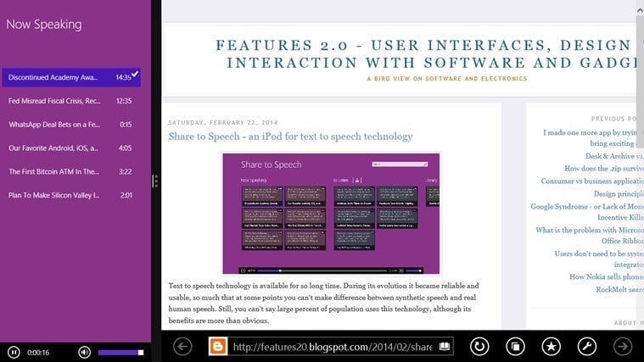644x362 pixels.
Task: Click the Share to Speech screenshot image
Action: [x=331, y=214]
